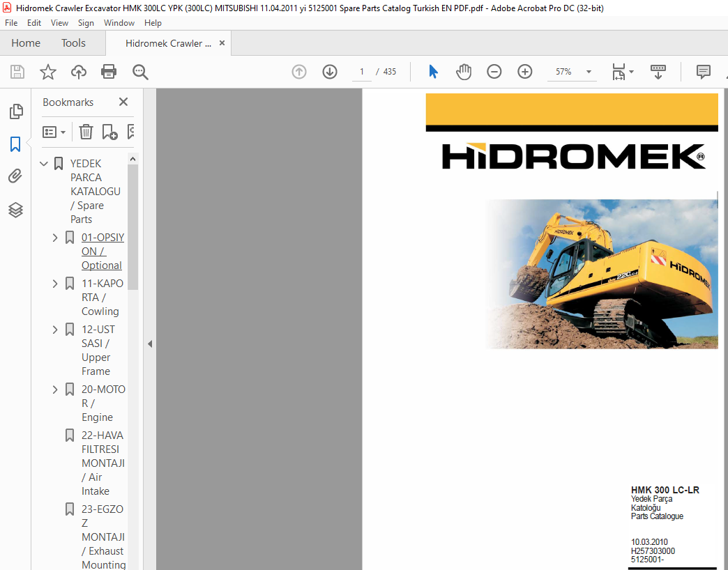Open the Window menu
Image resolution: width=728 pixels, height=570 pixels.
click(x=119, y=23)
